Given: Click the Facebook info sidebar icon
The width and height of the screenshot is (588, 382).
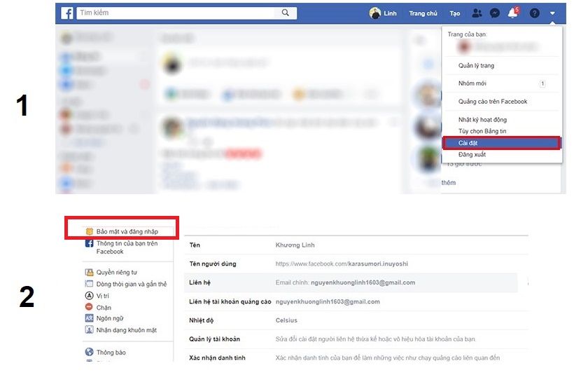Looking at the screenshot, I should tap(90, 243).
